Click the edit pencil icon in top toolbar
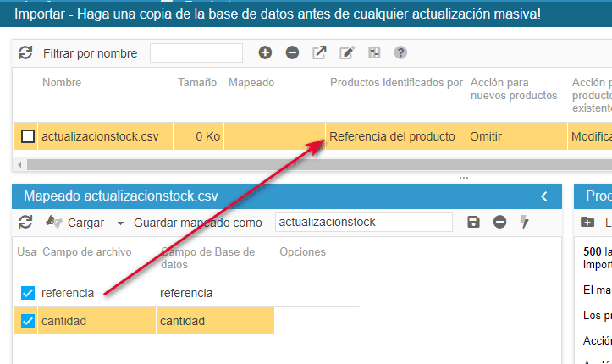Screen dimensions: 612x364 point(346,53)
